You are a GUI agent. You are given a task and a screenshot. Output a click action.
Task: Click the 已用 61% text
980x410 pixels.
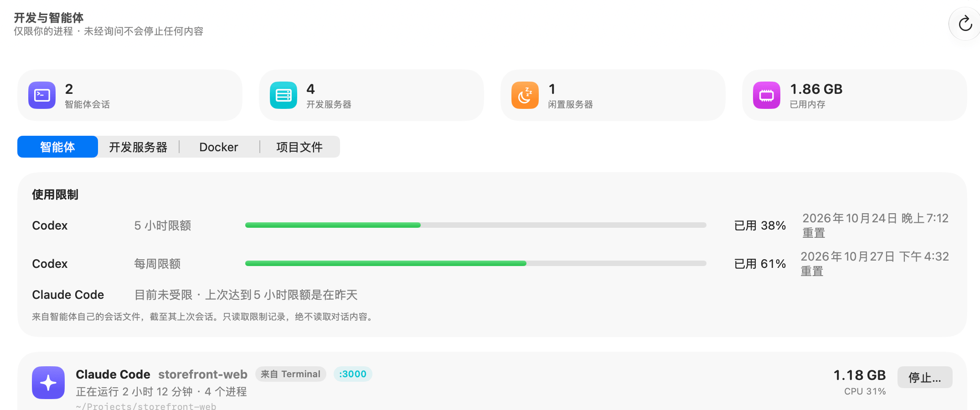pos(760,264)
